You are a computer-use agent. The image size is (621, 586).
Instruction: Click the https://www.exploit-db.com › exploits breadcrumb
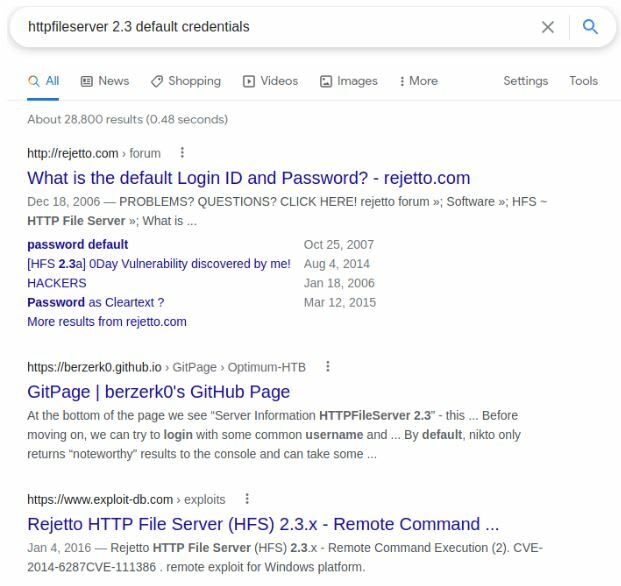click(x=126, y=499)
